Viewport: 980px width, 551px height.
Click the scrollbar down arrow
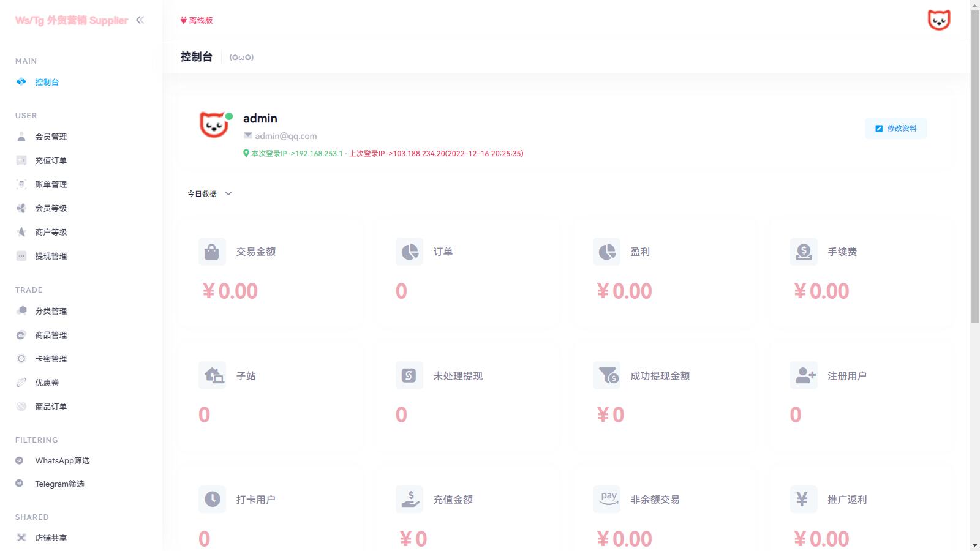[974, 545]
